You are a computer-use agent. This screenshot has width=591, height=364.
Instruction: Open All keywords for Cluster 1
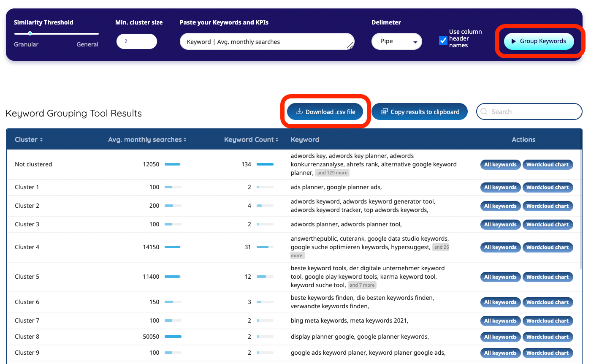(x=500, y=187)
